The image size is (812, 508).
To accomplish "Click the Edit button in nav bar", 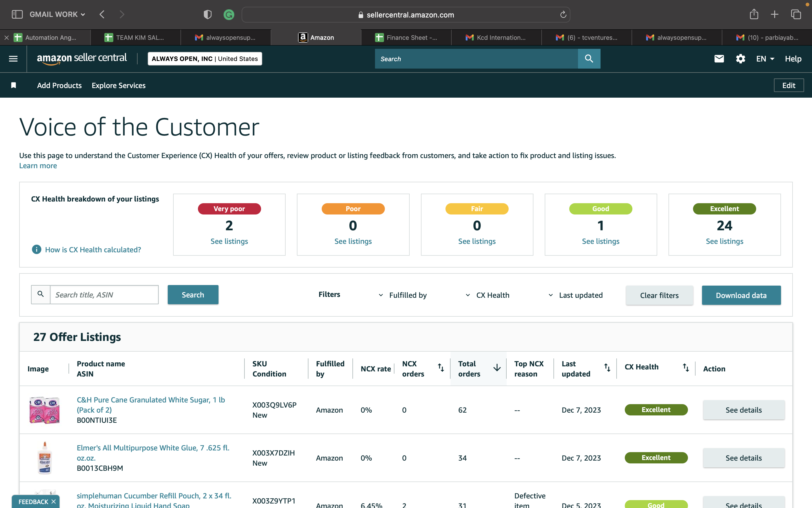I will 789,85.
